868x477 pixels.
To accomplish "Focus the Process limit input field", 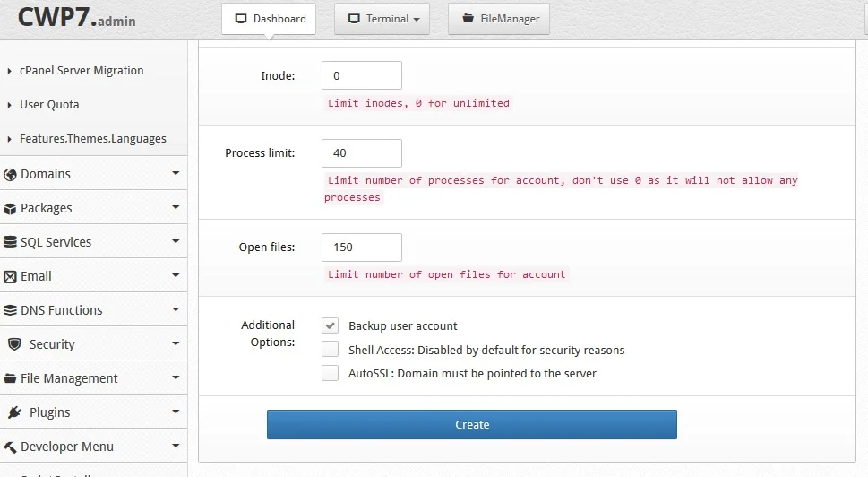I will 362,153.
